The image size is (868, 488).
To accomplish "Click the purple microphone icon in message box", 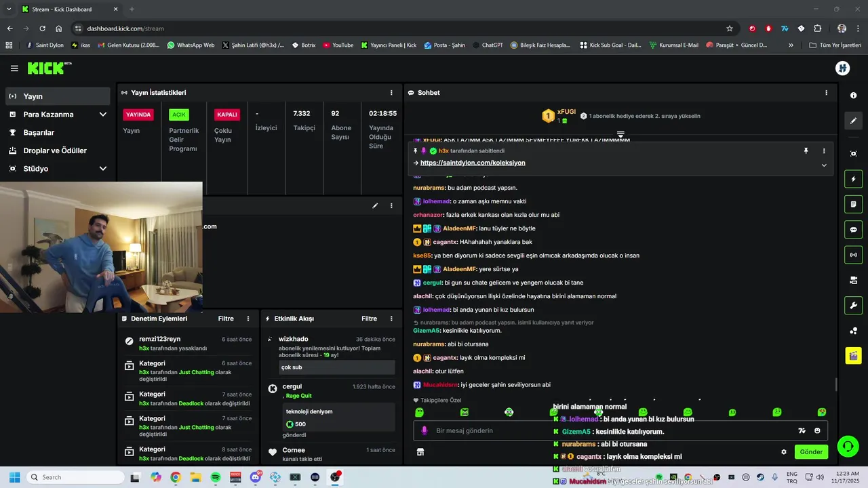I will [x=425, y=430].
